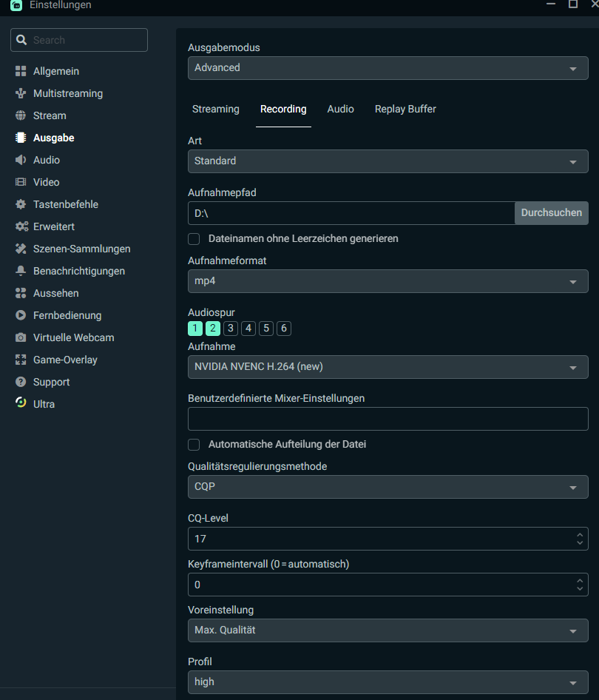Enable Dateinamen ohne Leerzeichen generieren checkbox
This screenshot has width=599, height=700.
click(x=194, y=238)
